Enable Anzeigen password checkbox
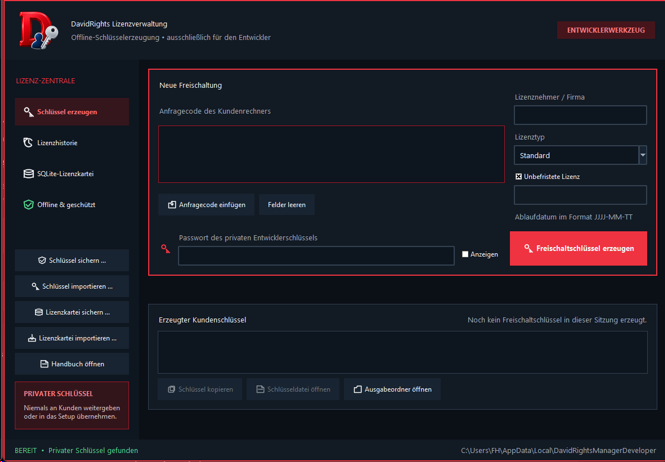 pos(465,255)
